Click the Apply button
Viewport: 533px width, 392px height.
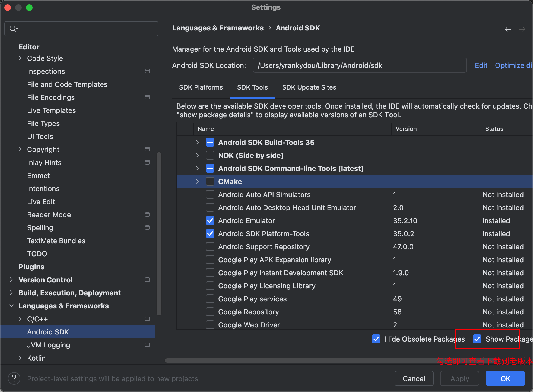point(460,378)
